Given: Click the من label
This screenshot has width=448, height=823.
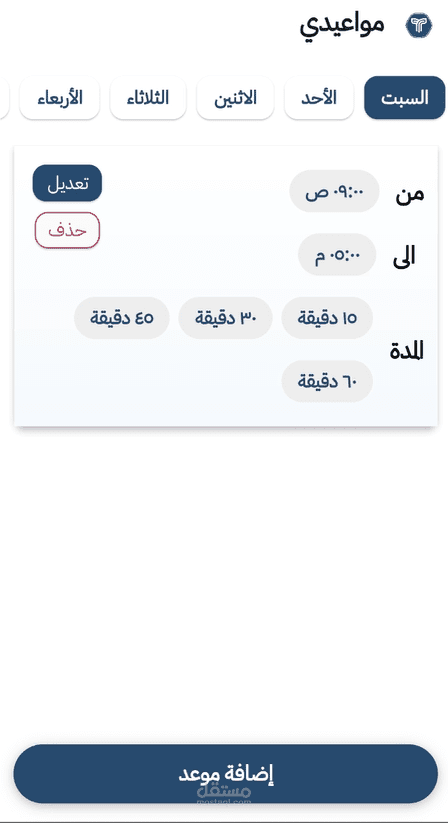Looking at the screenshot, I should click(x=409, y=194).
